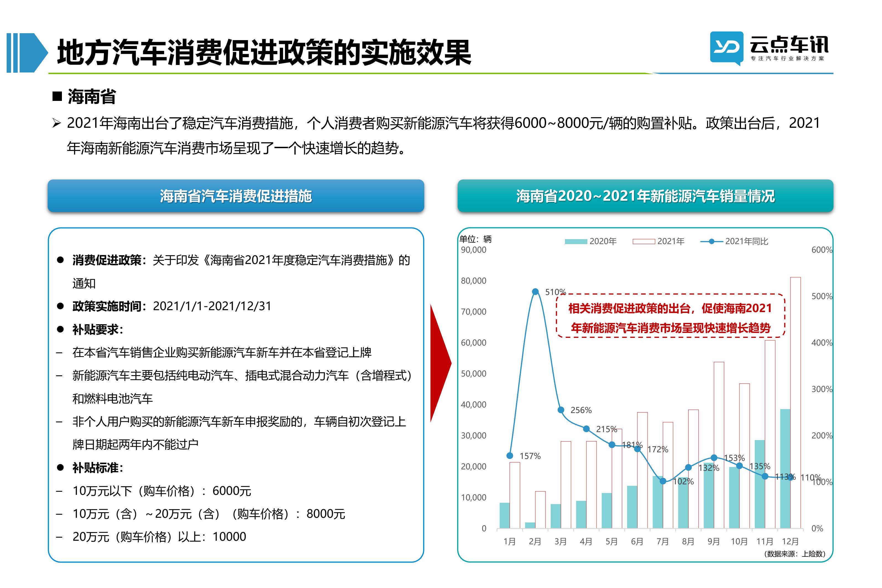Click the 157% January data point
This screenshot has height=588, width=882.
pyautogui.click(x=510, y=456)
